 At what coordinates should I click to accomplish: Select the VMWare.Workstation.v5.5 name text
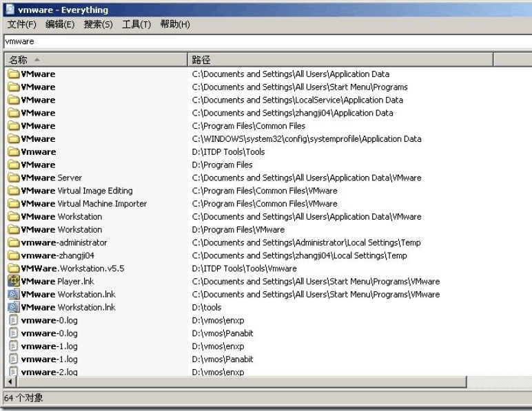tap(72, 268)
